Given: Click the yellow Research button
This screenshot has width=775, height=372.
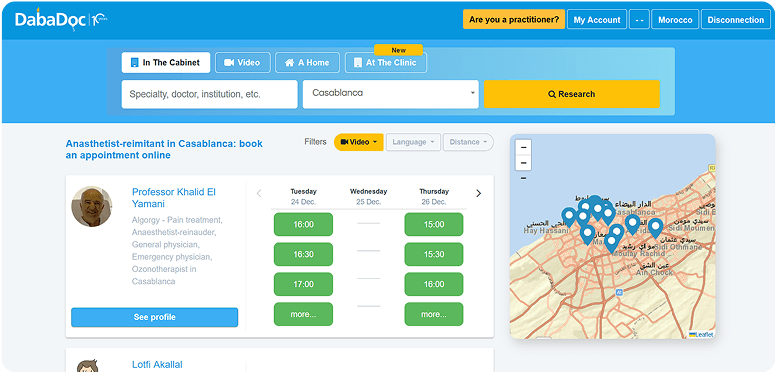Looking at the screenshot, I should 571,94.
